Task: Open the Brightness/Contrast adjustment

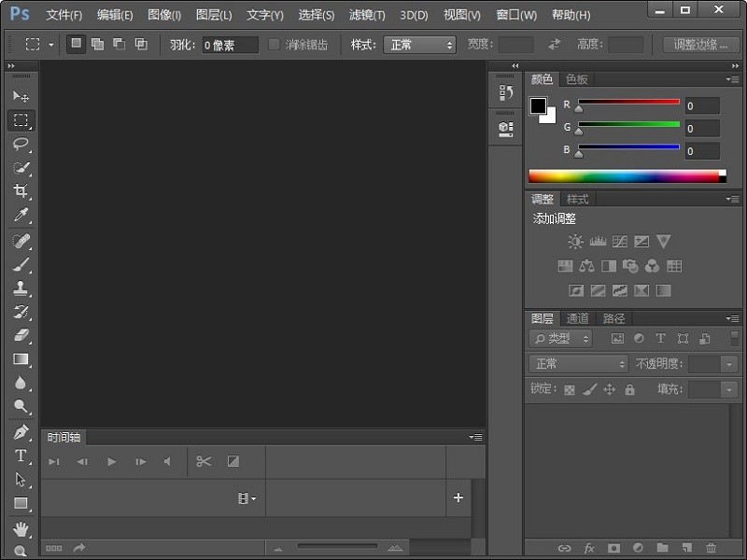Action: (576, 241)
